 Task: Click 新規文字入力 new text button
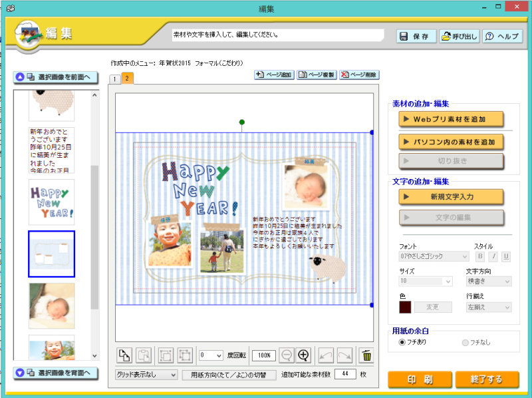tap(451, 196)
